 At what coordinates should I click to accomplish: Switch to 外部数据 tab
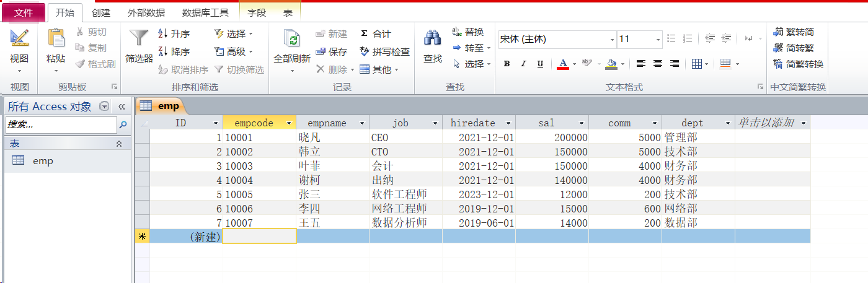pos(146,12)
